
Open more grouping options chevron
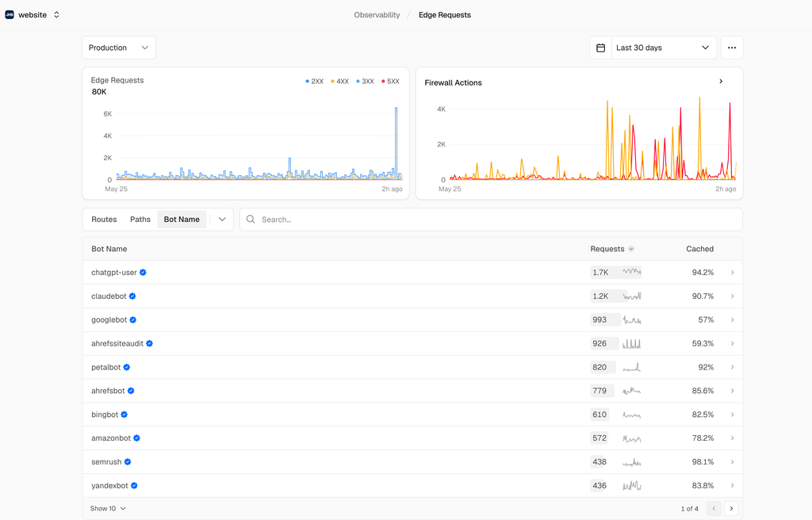(222, 220)
